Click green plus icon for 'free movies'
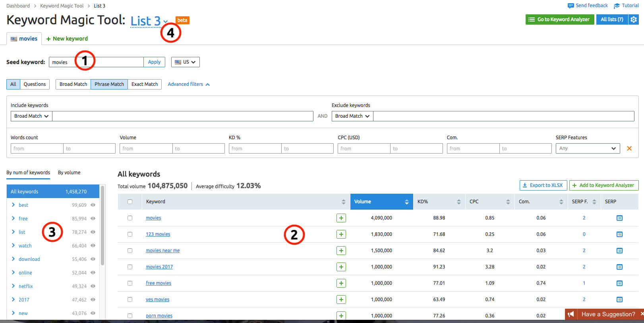Viewport: 644px width, 323px height. [341, 283]
